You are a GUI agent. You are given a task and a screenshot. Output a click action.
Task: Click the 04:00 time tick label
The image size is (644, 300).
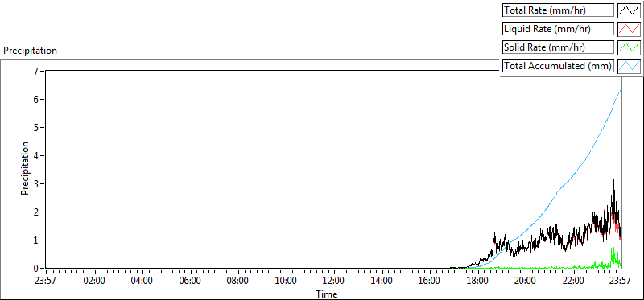coord(142,282)
